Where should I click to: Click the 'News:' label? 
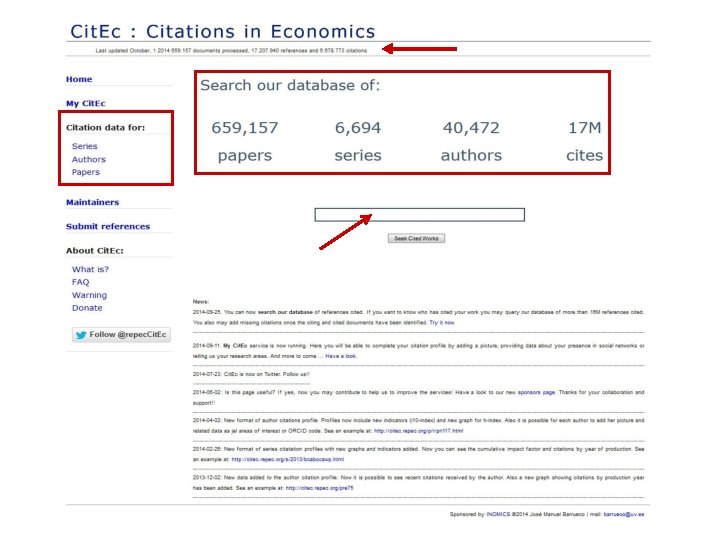[x=201, y=302]
